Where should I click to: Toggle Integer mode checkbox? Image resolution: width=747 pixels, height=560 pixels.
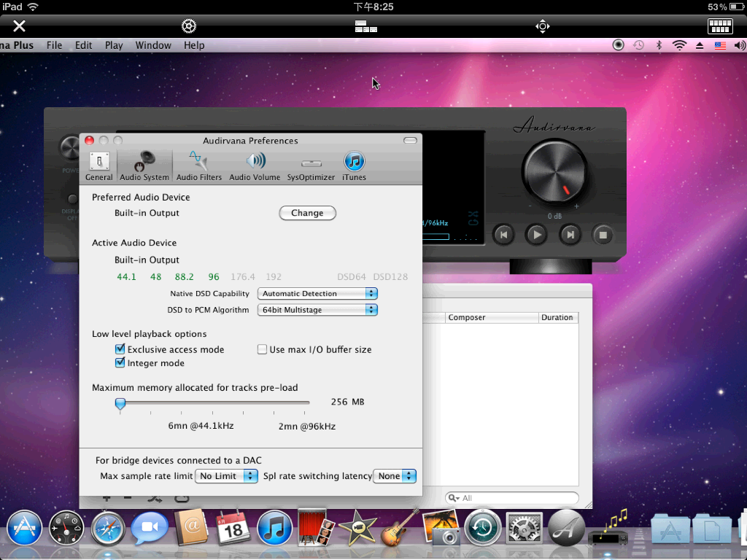click(120, 363)
